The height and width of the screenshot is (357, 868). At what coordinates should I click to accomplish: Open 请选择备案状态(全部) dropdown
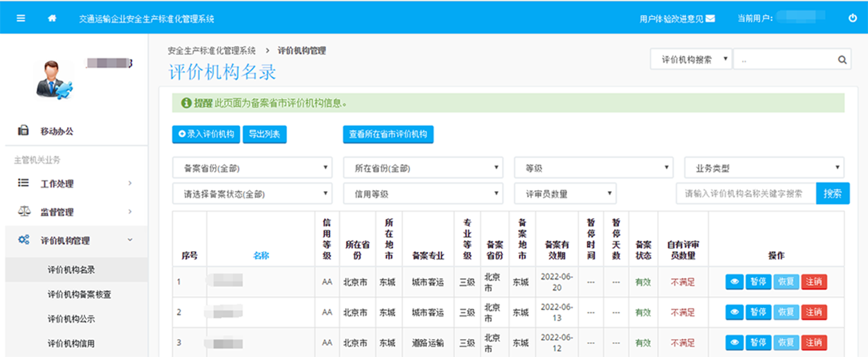[x=252, y=194]
